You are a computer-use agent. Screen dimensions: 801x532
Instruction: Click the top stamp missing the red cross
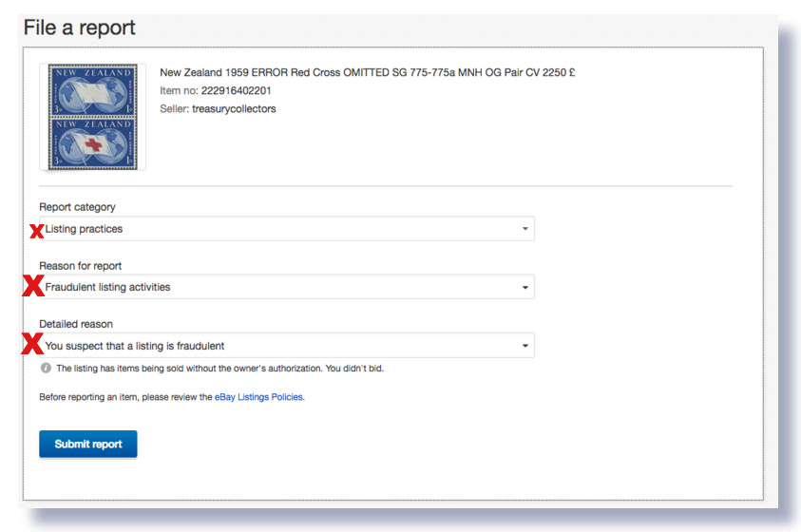[x=92, y=91]
